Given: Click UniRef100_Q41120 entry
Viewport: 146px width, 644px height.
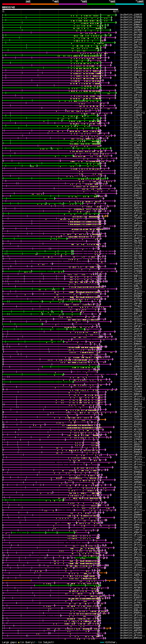Looking at the screenshot, I should (x=131, y=125).
